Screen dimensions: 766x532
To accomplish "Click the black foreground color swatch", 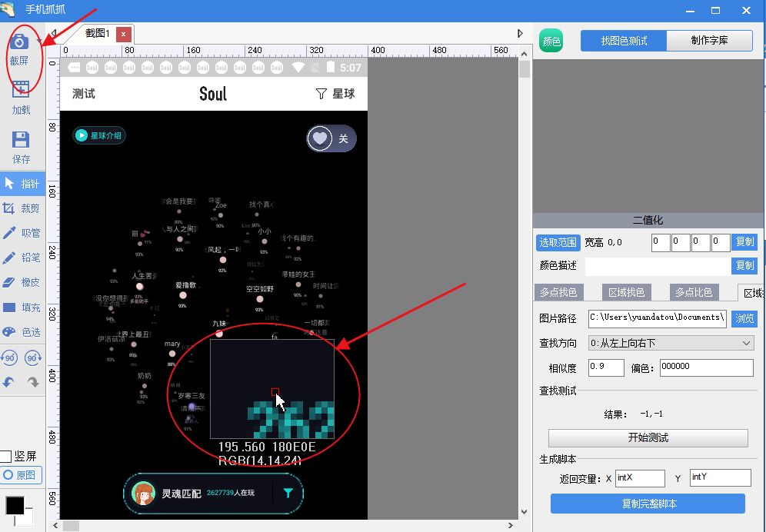I will [x=15, y=506].
